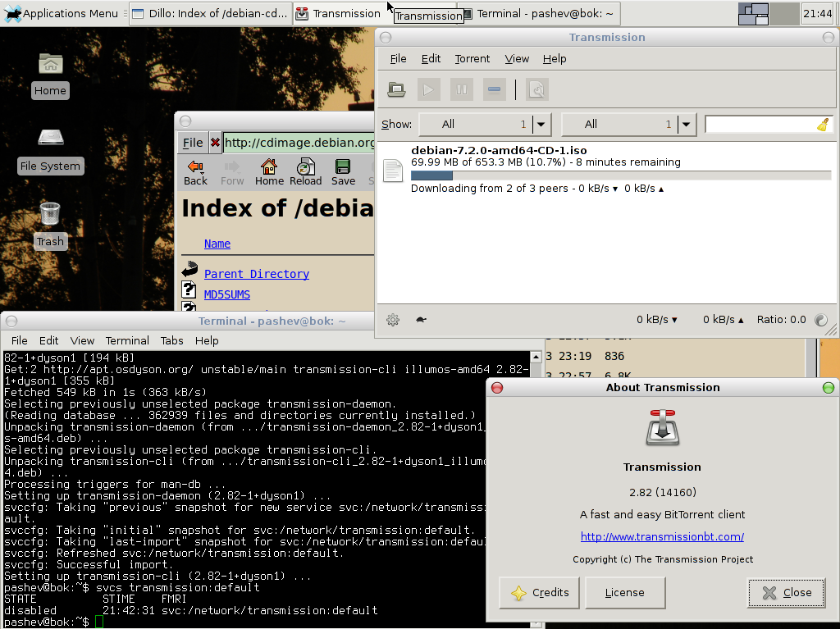Open the Terminal window's Help menu
The image size is (840, 629).
[207, 341]
